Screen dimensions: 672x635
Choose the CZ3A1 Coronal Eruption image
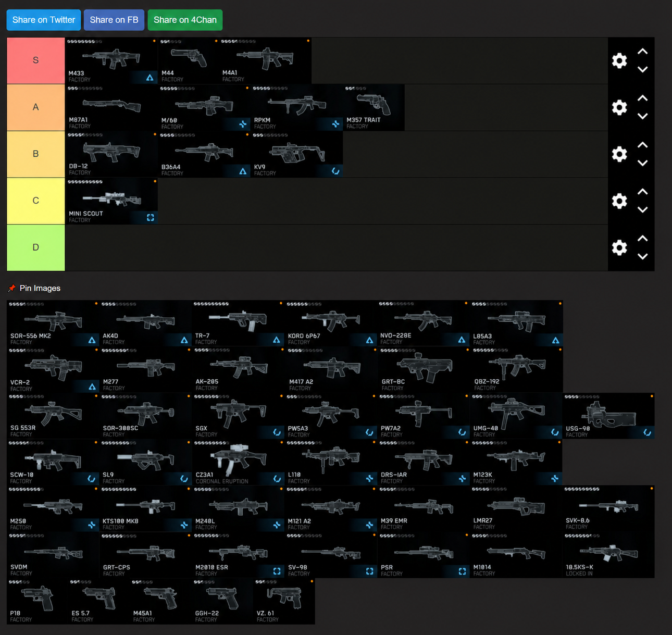pos(238,462)
